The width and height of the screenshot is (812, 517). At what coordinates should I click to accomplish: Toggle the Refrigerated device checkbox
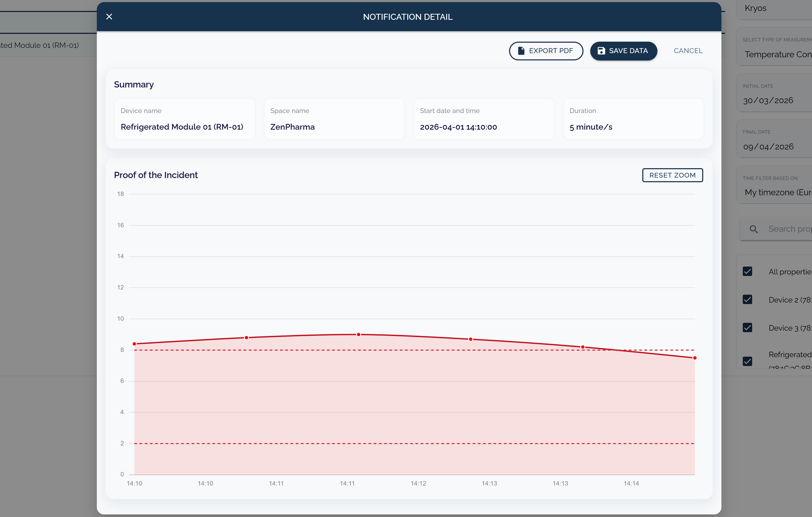(x=748, y=361)
